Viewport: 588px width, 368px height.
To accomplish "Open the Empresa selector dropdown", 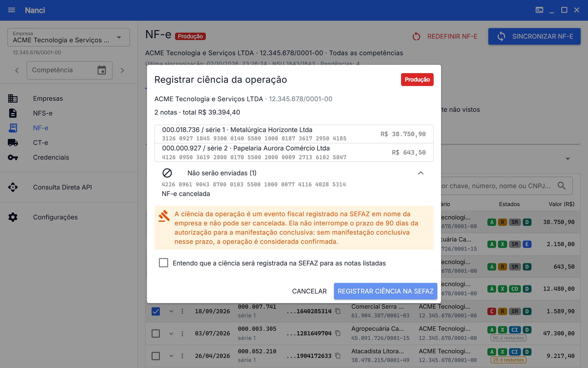I will click(x=68, y=37).
